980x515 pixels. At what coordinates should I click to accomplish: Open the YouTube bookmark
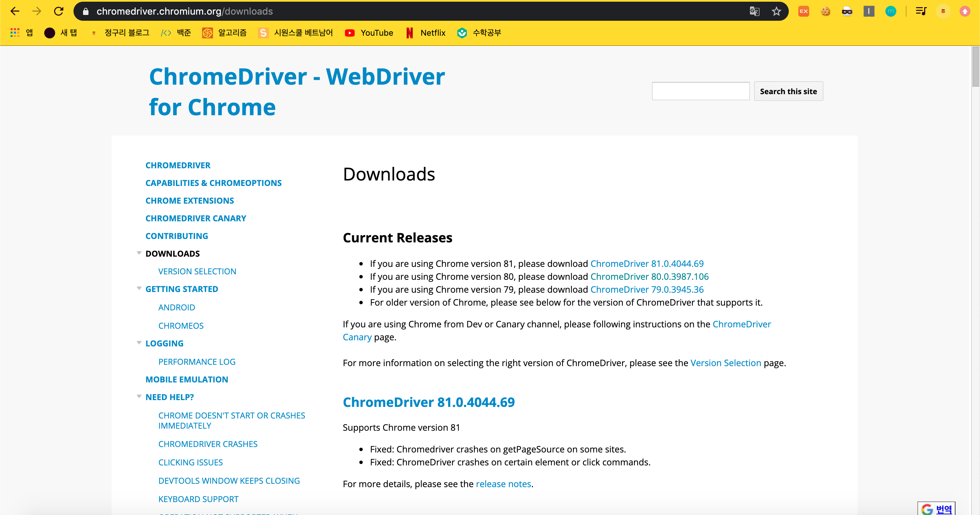coord(369,33)
